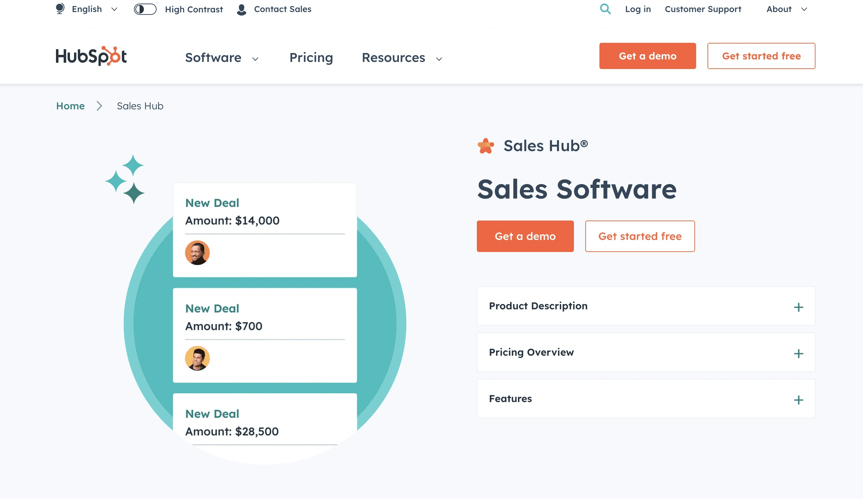Toggle the High Contrast switch

point(145,10)
